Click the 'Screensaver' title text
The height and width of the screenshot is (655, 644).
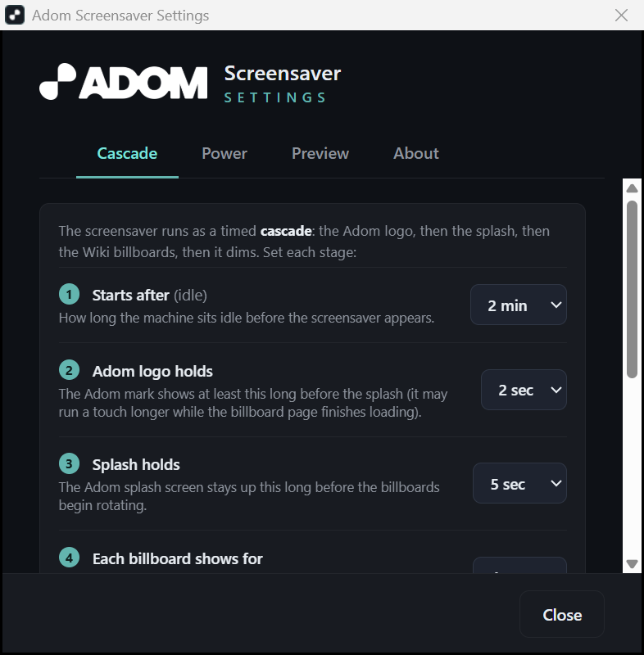click(283, 74)
